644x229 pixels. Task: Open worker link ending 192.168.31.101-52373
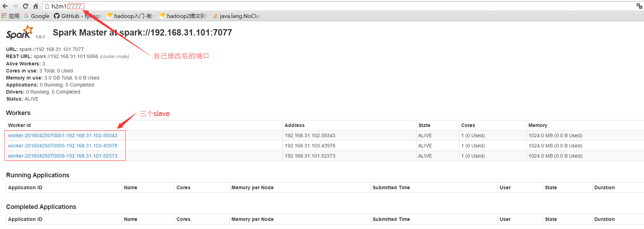(x=63, y=156)
